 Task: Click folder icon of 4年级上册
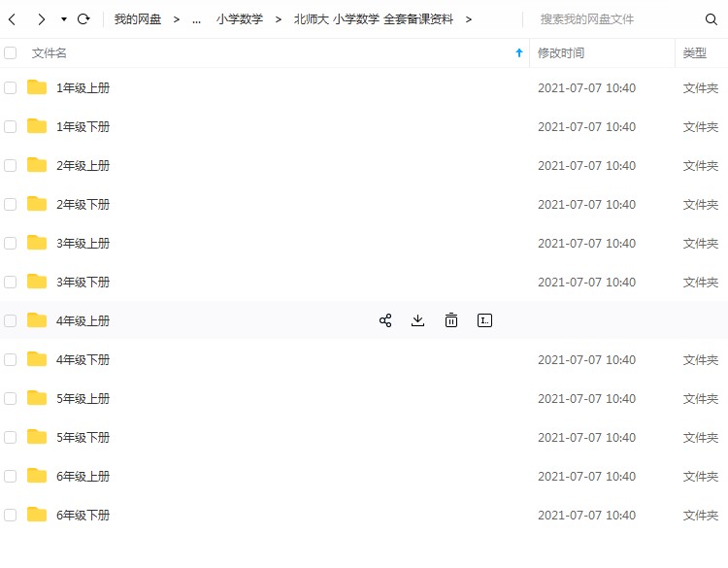pyautogui.click(x=37, y=319)
